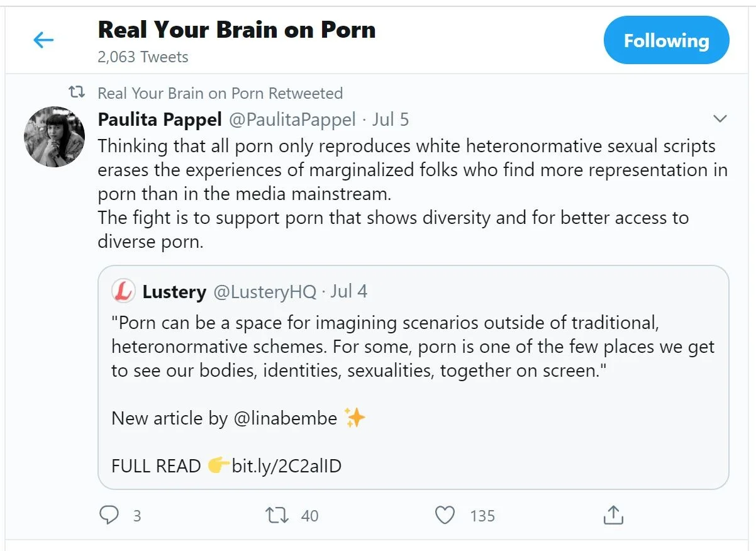This screenshot has height=551, width=756.
Task: Expand tweet options chevron menu
Action: (720, 119)
